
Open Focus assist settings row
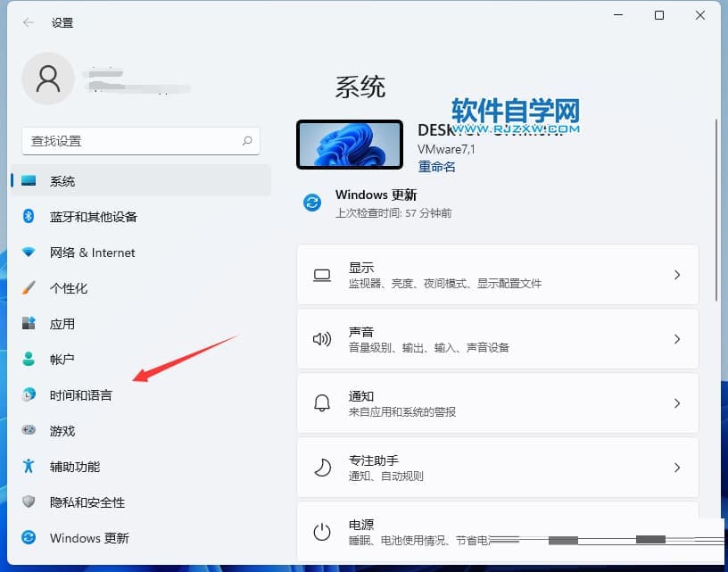pos(497,468)
